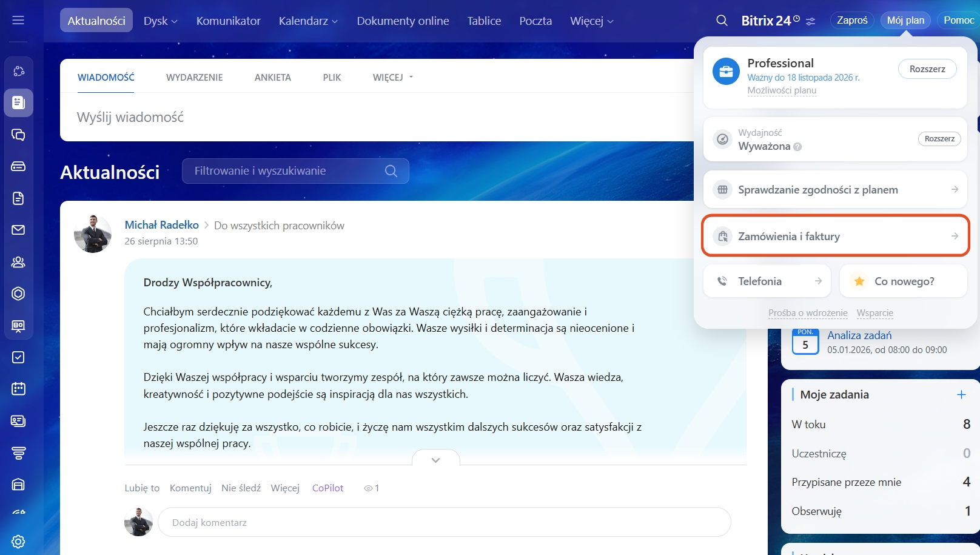Open the settings gear in the sidebar
980x555 pixels.
click(18, 541)
